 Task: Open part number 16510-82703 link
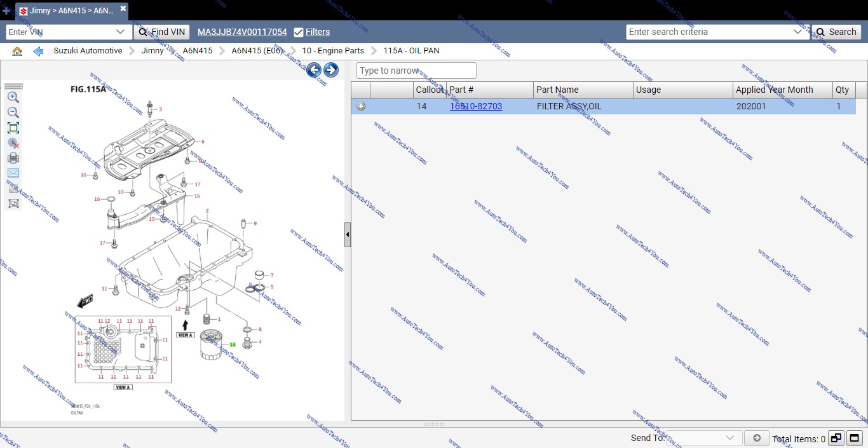[476, 107]
